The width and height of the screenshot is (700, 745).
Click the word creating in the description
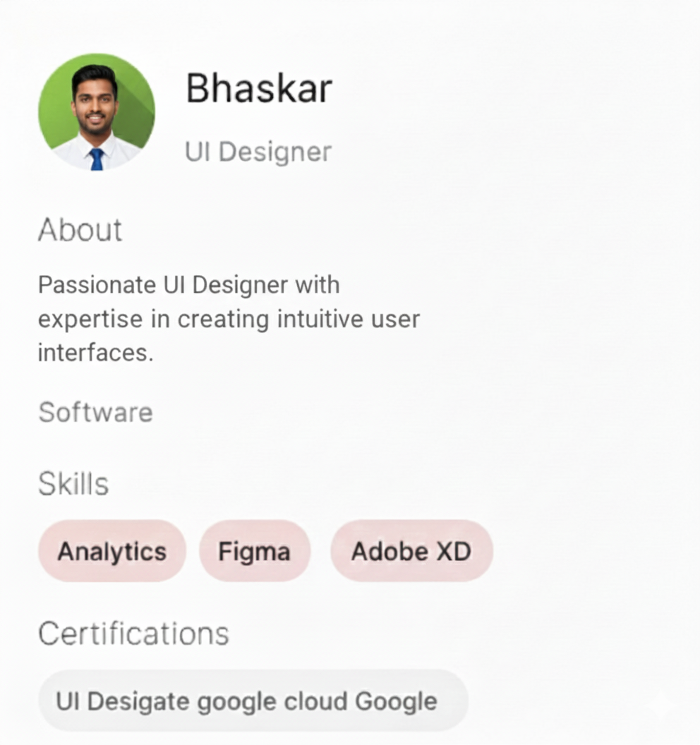click(223, 319)
